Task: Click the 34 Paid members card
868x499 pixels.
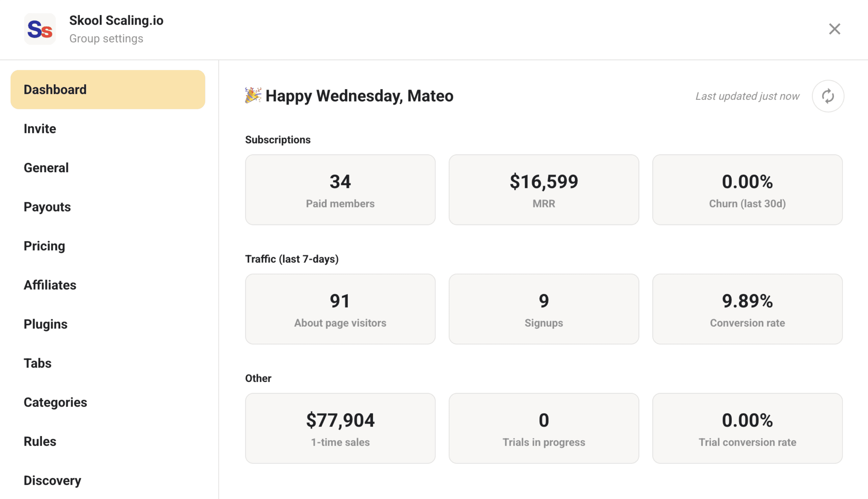Action: pyautogui.click(x=340, y=190)
